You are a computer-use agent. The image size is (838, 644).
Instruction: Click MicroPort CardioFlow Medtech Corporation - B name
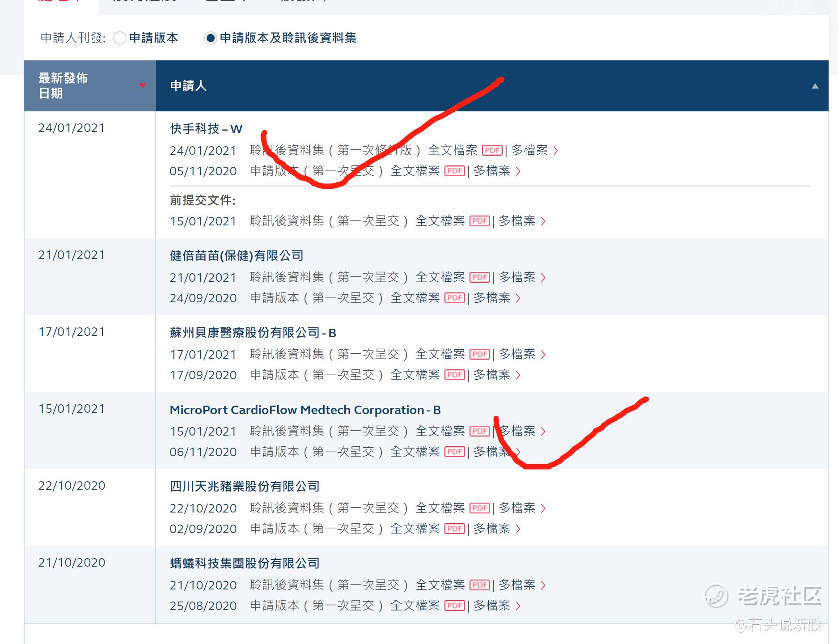305,410
